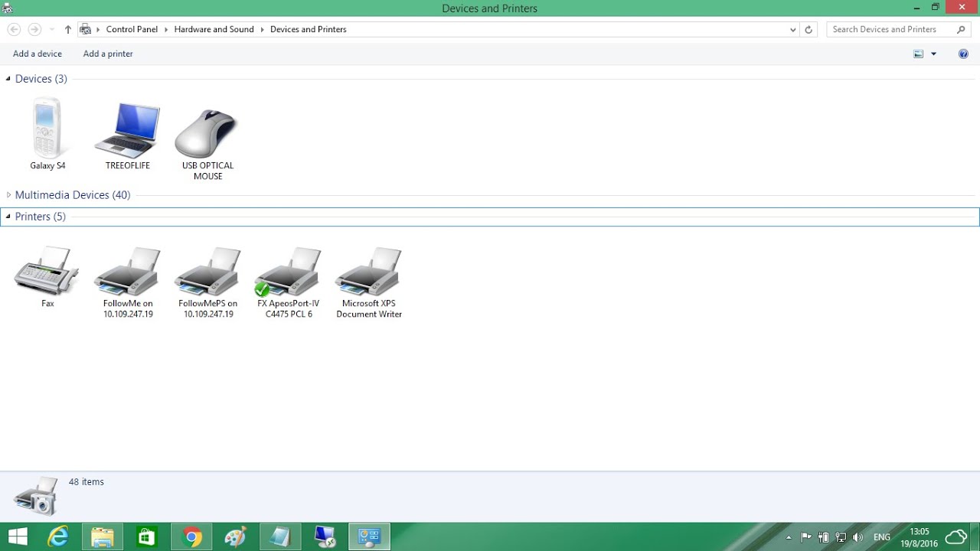Select the Fax printer icon
980x551 pixels.
tap(47, 277)
